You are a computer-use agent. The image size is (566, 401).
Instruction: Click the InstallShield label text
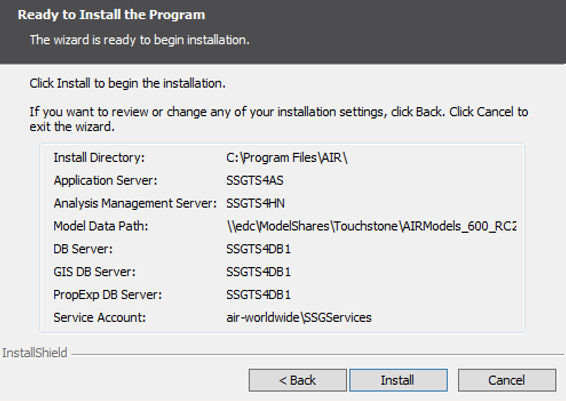(x=35, y=353)
